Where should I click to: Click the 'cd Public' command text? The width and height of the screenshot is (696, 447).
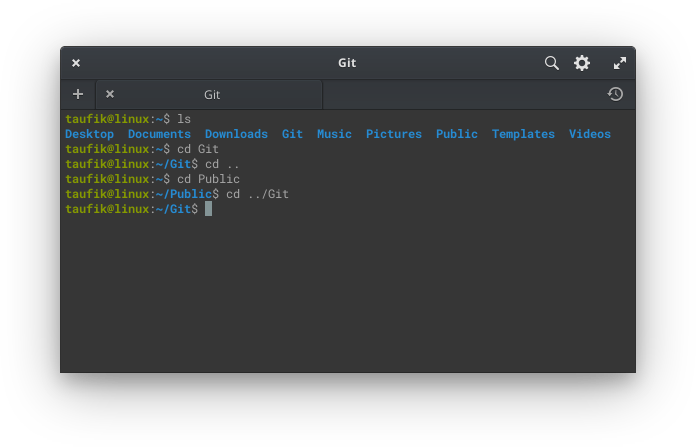point(209,179)
